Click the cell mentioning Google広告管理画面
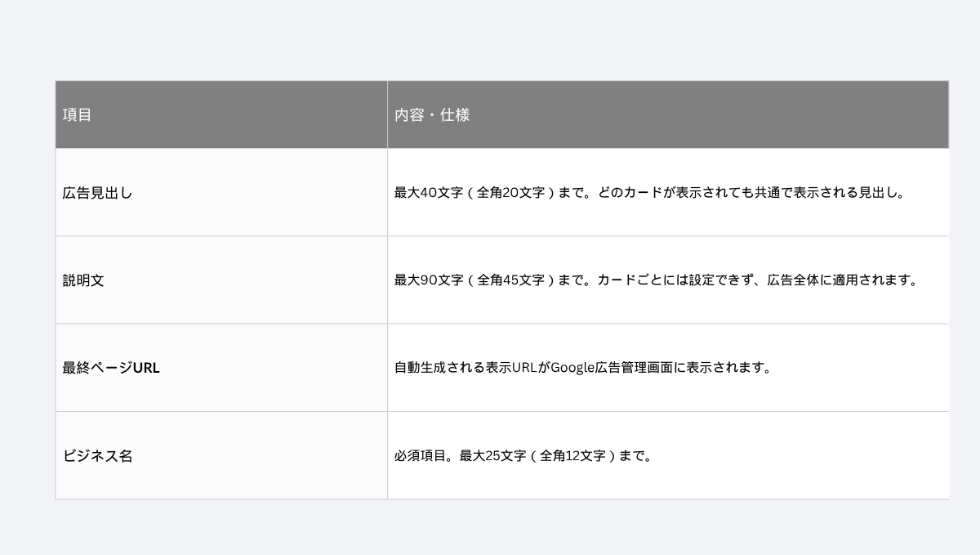 point(668,368)
